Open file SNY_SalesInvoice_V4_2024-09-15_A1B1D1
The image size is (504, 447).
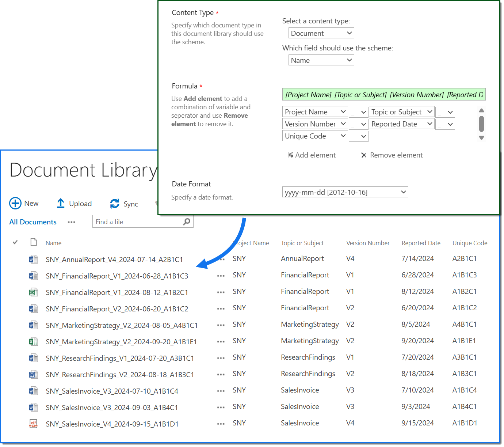pyautogui.click(x=112, y=424)
